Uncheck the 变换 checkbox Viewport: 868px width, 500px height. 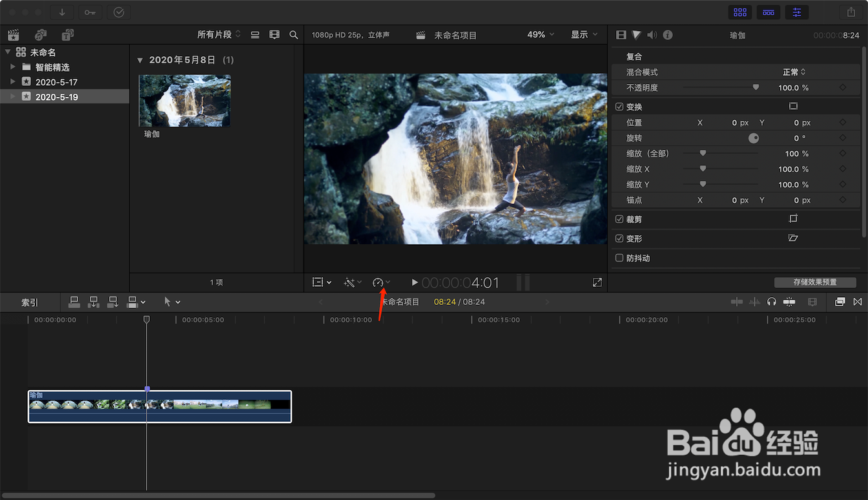click(x=619, y=107)
